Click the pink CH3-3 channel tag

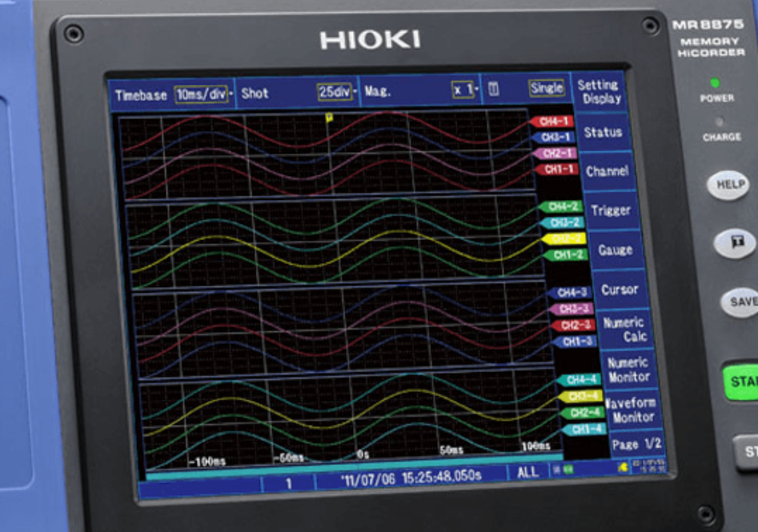click(x=573, y=309)
